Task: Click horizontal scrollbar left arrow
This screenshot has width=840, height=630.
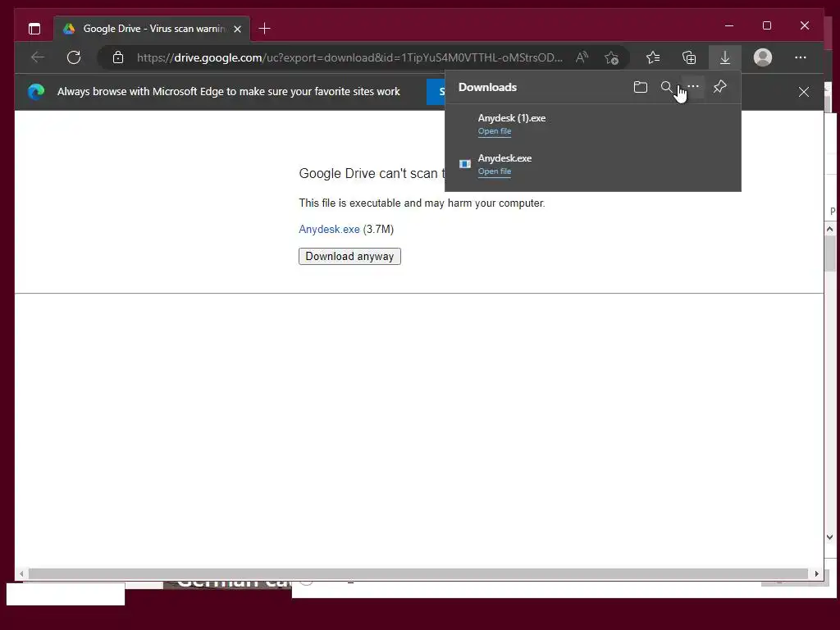Action: pyautogui.click(x=21, y=573)
